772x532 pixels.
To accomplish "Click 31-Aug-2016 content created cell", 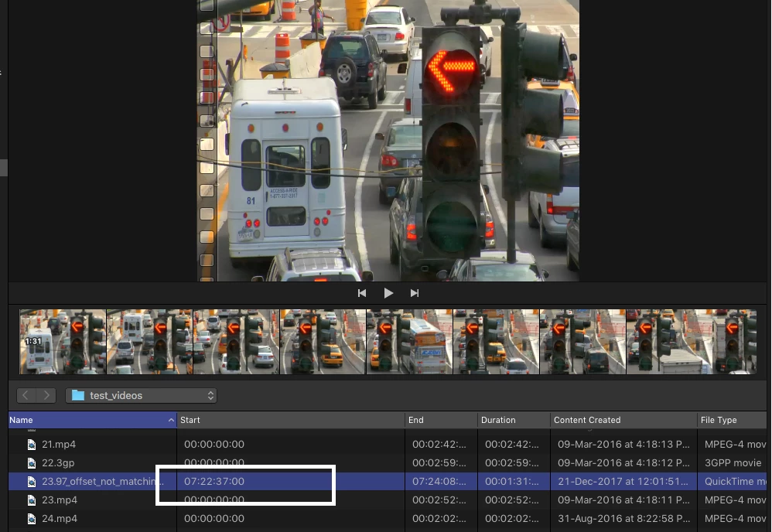I will (x=623, y=518).
